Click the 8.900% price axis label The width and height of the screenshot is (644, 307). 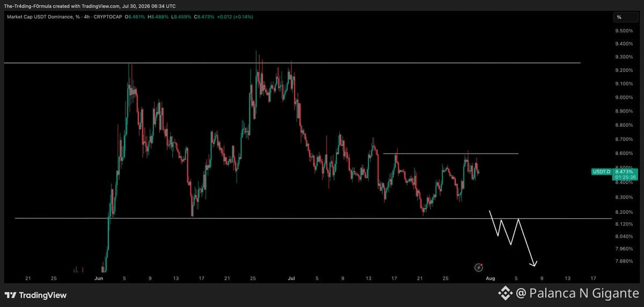(624, 111)
